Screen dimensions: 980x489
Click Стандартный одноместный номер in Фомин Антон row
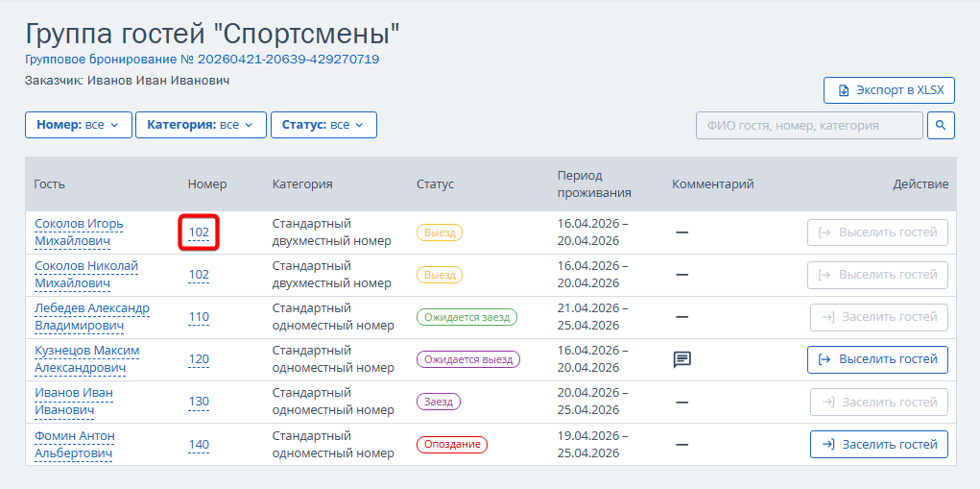click(x=333, y=444)
